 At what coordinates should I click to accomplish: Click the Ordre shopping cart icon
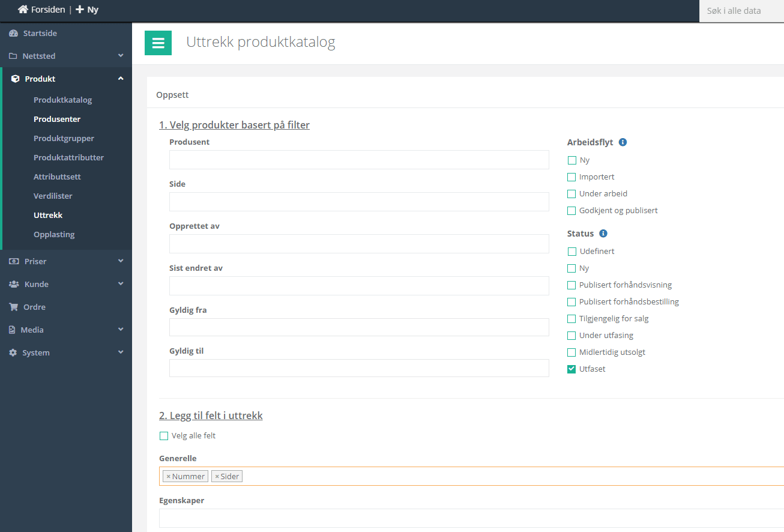coord(13,307)
